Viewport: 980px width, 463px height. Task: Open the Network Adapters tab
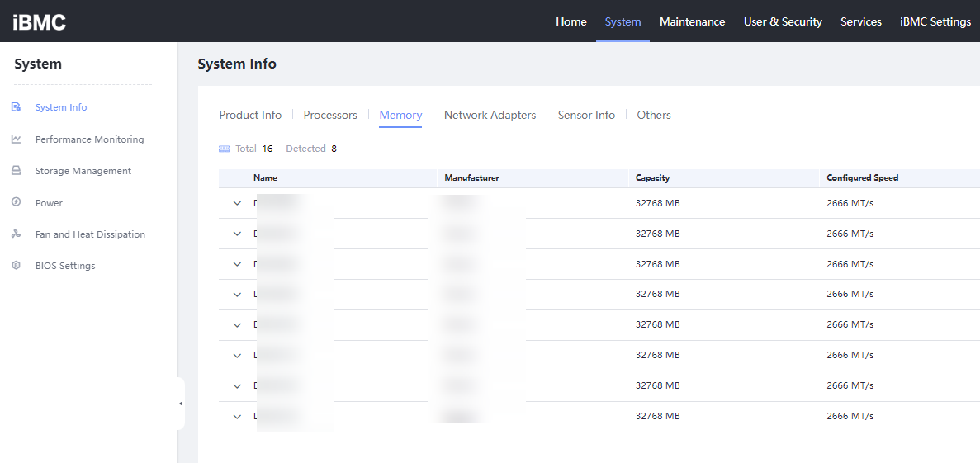490,115
